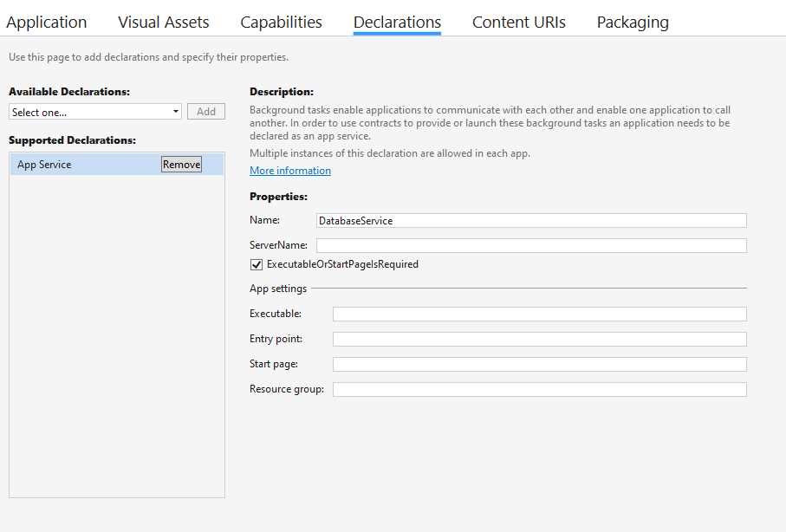This screenshot has height=532, width=786.
Task: Go to the Application tab
Action: (47, 22)
